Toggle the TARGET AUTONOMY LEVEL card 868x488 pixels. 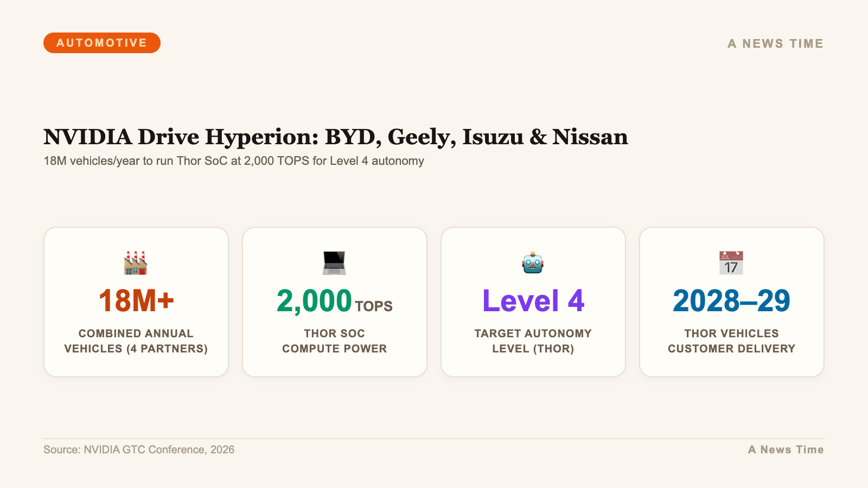click(533, 302)
